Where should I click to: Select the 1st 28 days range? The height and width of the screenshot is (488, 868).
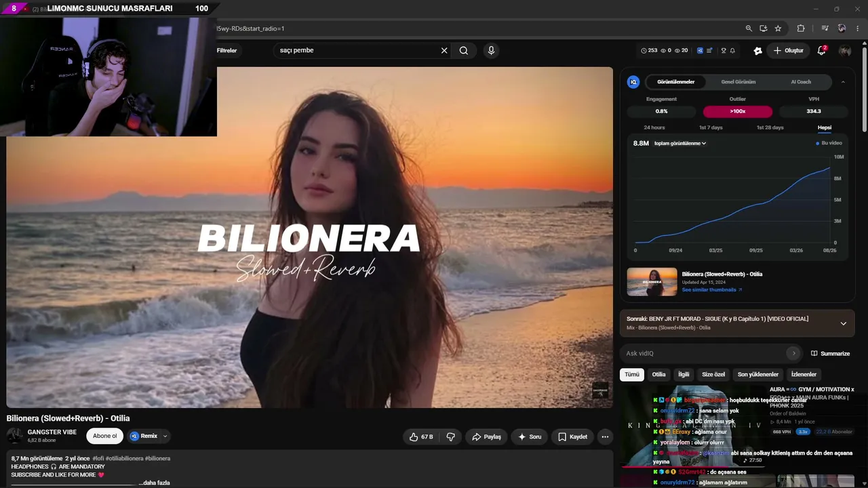coord(770,127)
